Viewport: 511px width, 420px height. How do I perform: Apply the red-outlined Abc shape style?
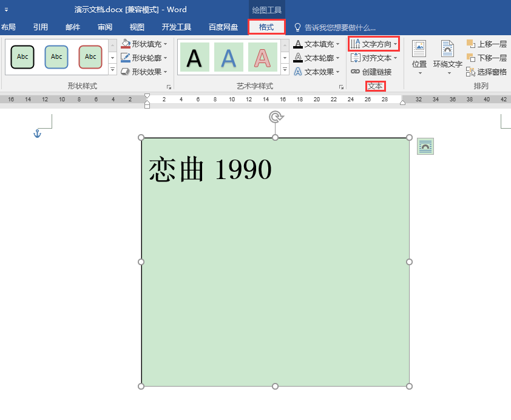coord(90,57)
